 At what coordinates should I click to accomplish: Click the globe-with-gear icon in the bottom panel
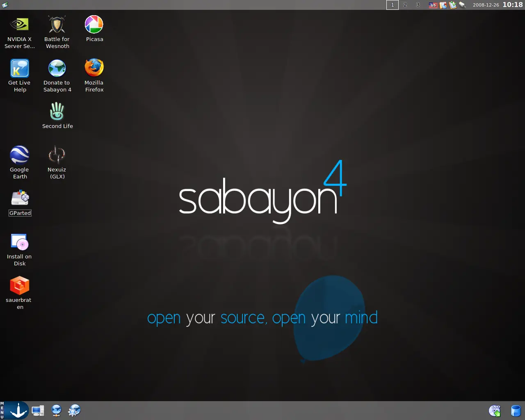tap(75, 411)
